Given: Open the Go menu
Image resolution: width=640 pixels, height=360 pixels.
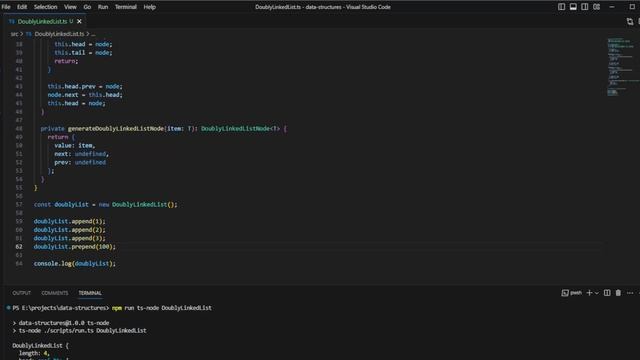Looking at the screenshot, I should [x=87, y=7].
